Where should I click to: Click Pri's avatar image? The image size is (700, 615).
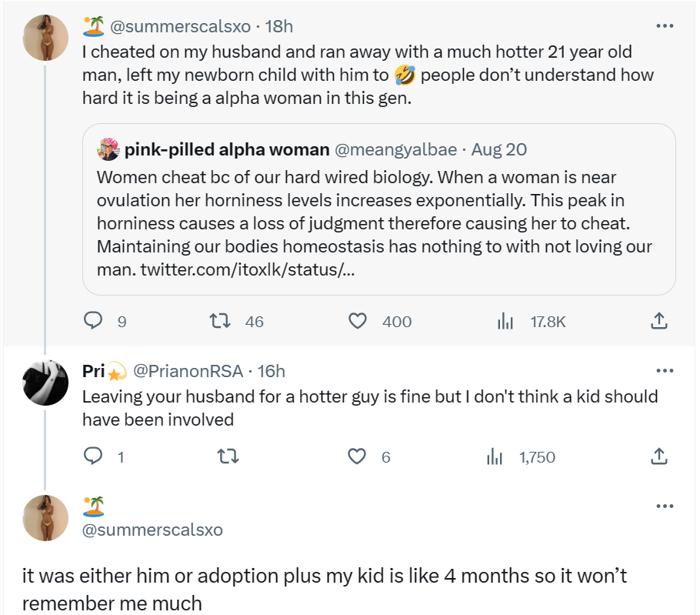pyautogui.click(x=45, y=381)
